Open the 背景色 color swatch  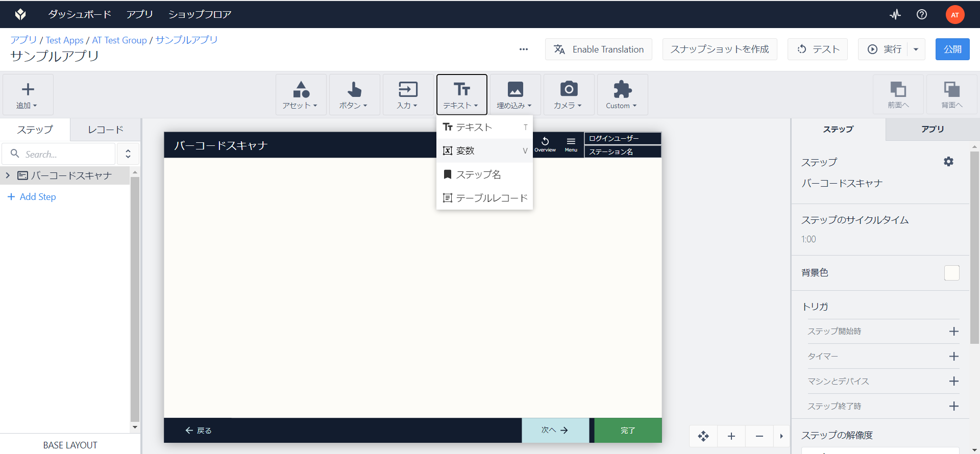(951, 273)
